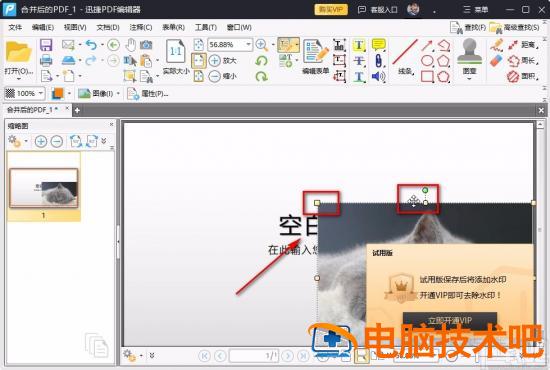550x370 pixels.
Task: Open the 注释(C) menu
Action: pos(141,27)
